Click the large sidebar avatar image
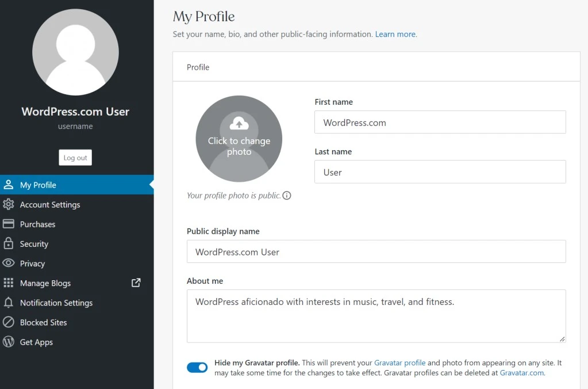The height and width of the screenshot is (389, 588). (x=75, y=52)
